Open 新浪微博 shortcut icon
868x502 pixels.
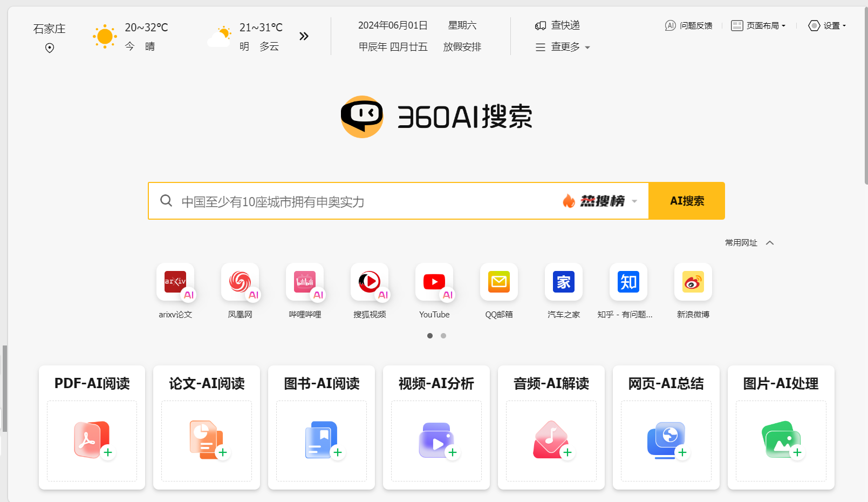coord(693,282)
